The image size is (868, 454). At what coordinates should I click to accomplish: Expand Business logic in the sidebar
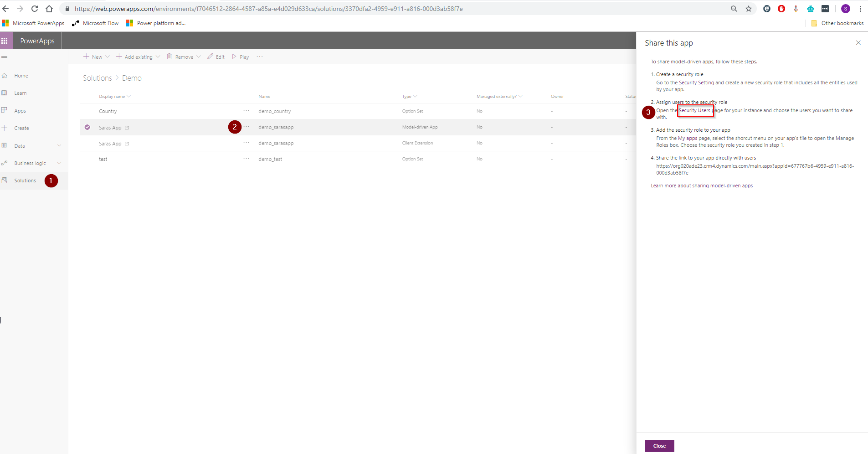tap(59, 163)
